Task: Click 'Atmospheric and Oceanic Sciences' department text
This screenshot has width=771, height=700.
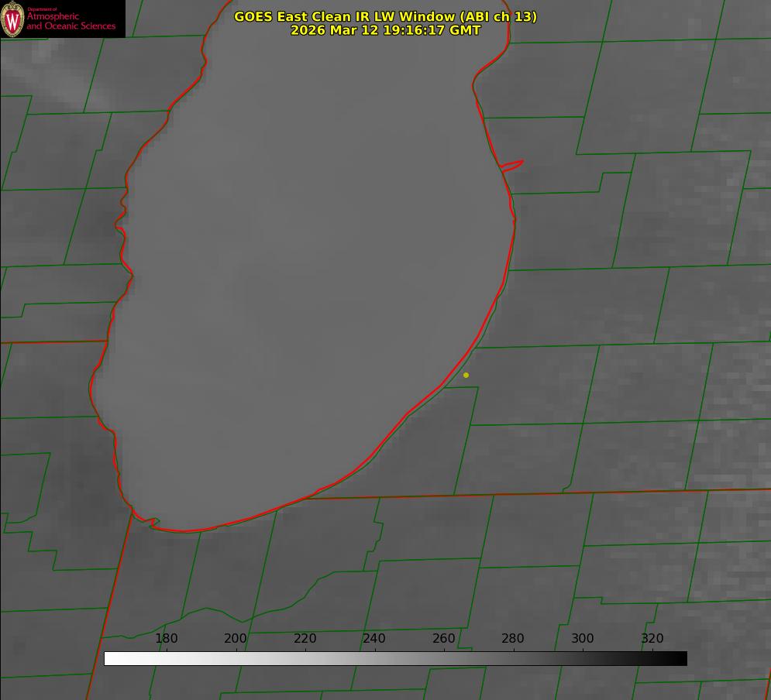Action: coord(71,21)
